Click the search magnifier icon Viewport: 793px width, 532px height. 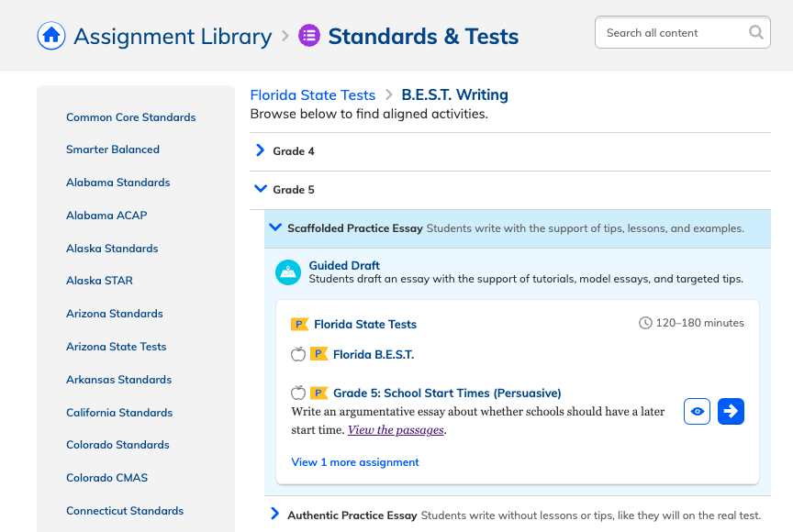(x=755, y=32)
